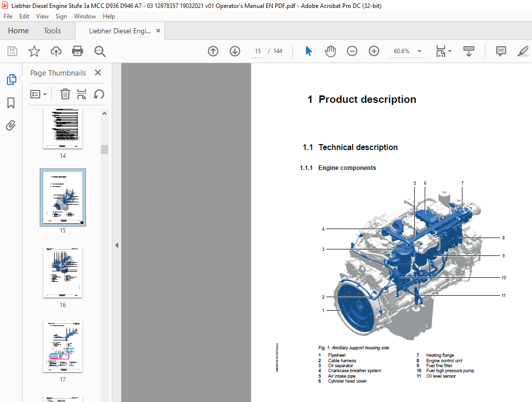Close the Page Thumbnails panel
Screen dimensions: 532x402
pos(98,73)
